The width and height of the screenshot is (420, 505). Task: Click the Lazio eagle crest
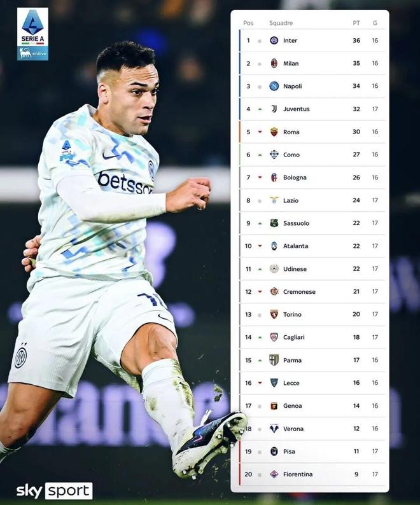pos(274,200)
